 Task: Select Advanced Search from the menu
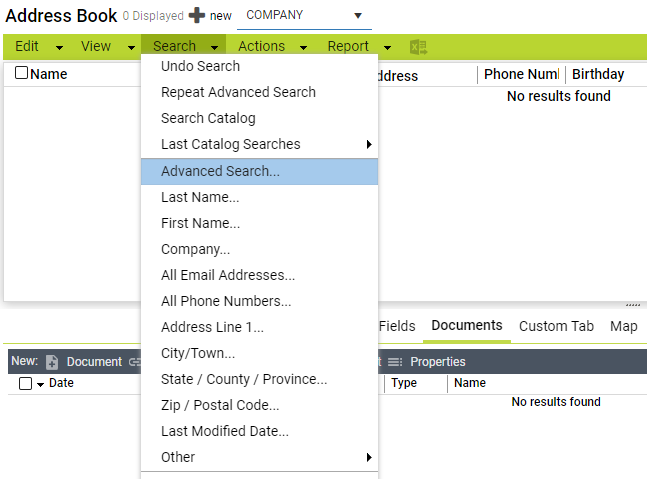(x=220, y=171)
